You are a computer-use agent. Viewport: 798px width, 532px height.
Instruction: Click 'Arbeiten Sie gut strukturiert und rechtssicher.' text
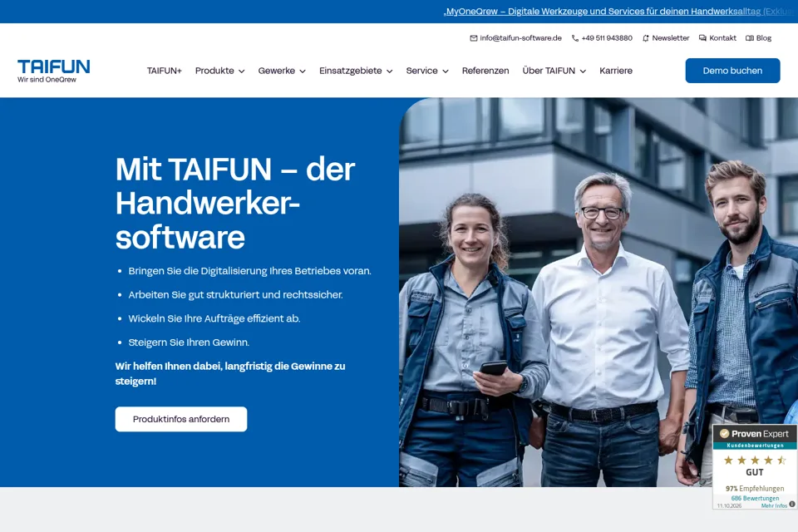pos(235,295)
